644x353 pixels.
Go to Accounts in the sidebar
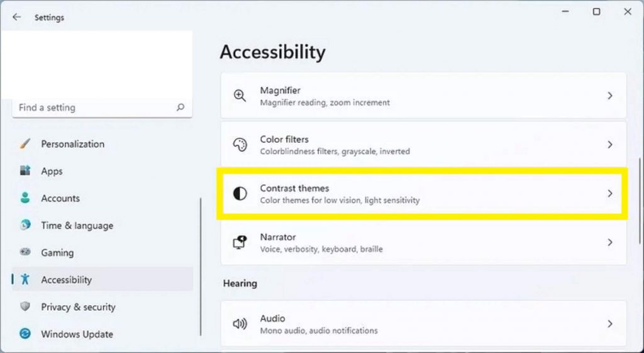pos(60,198)
